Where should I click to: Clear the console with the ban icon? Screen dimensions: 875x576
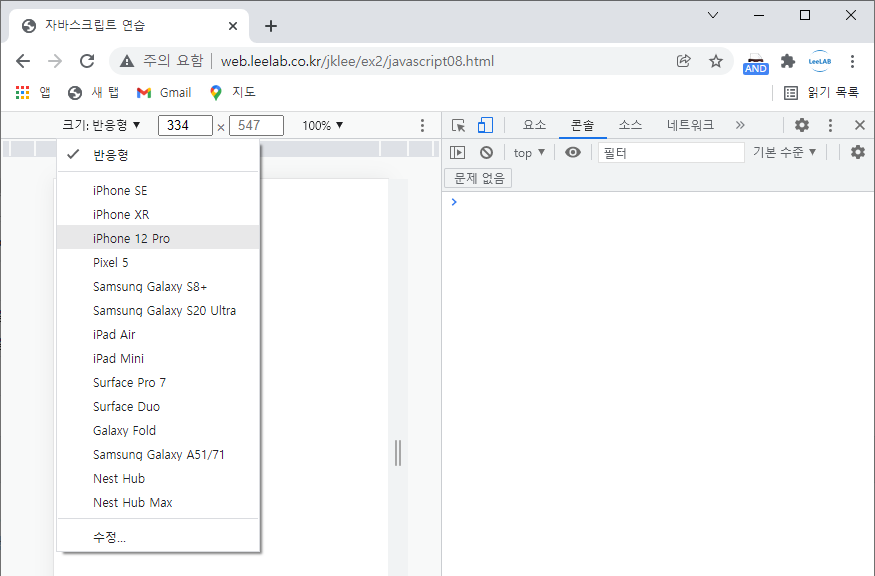click(487, 152)
